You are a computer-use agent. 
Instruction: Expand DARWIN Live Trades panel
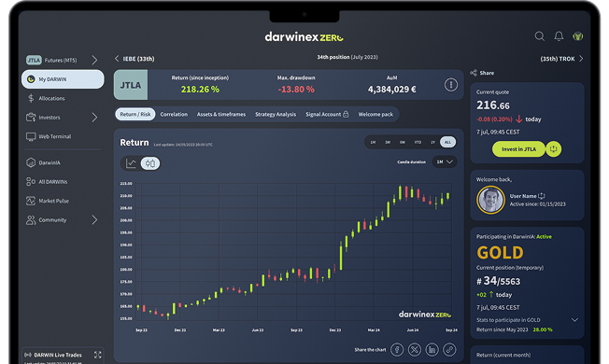pyautogui.click(x=97, y=355)
